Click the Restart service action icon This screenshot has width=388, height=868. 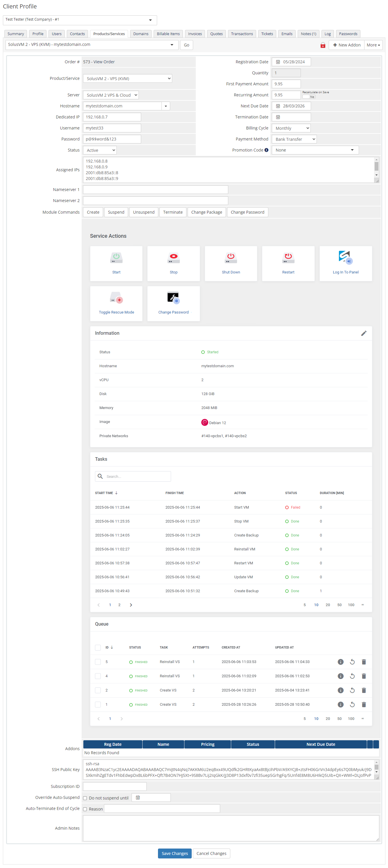tap(288, 258)
